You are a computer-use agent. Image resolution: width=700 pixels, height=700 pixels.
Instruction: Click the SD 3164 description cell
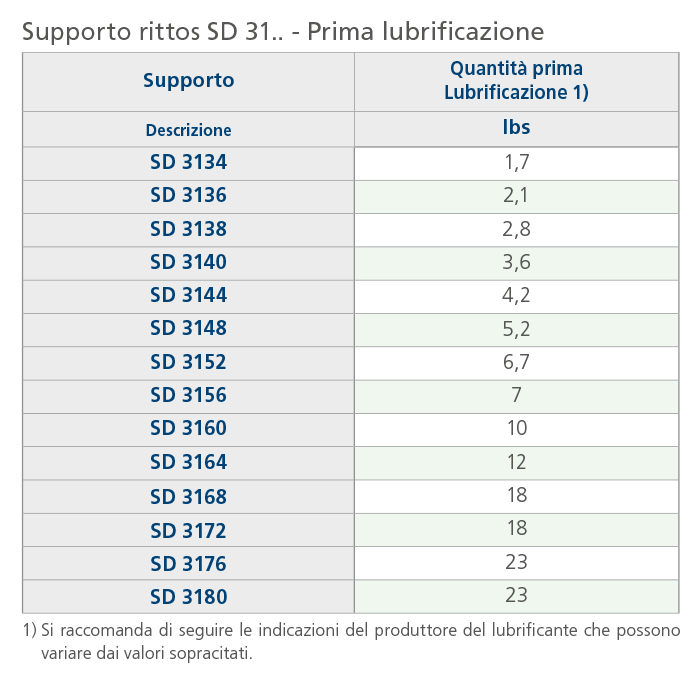(x=188, y=462)
